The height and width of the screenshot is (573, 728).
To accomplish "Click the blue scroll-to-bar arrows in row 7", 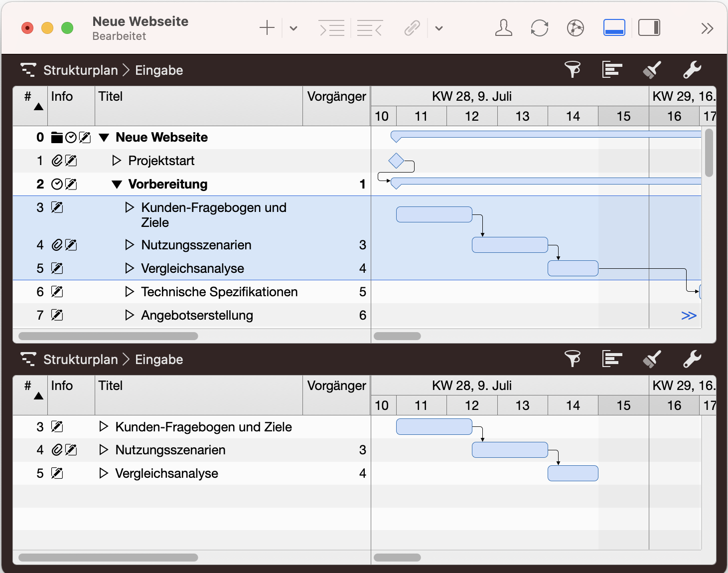I will (689, 316).
